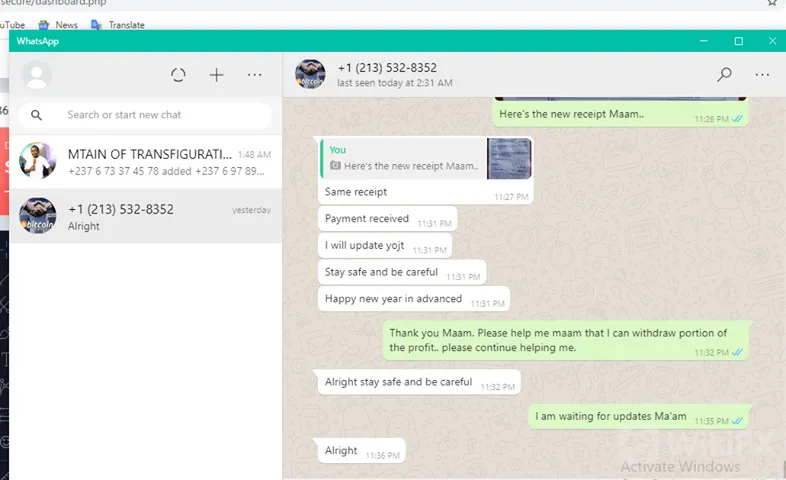Select the +1 (213) 532-8352 chat row

pyautogui.click(x=145, y=216)
